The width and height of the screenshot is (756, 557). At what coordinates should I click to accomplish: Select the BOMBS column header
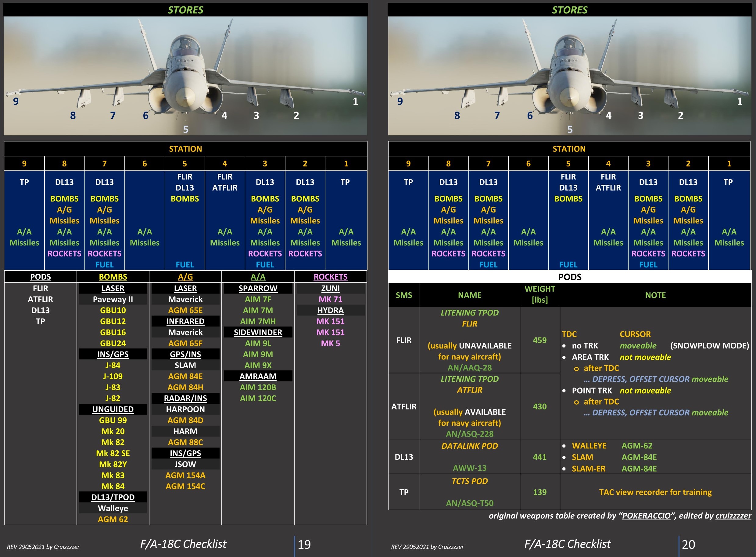(x=113, y=277)
